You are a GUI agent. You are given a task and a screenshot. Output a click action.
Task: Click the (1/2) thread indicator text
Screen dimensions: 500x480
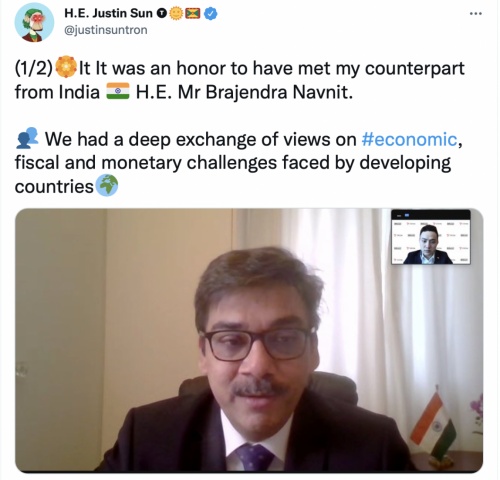coord(34,68)
